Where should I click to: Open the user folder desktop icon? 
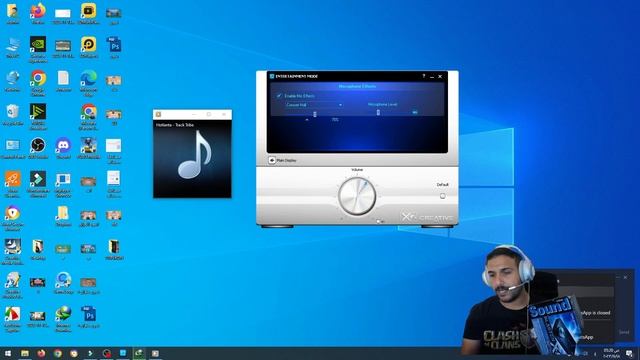(12, 13)
